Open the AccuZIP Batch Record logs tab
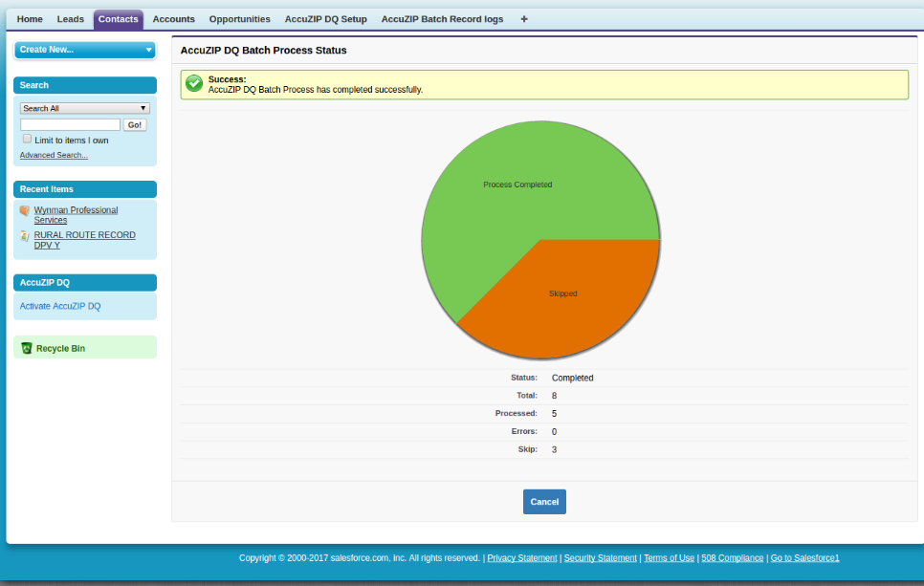 tap(442, 18)
